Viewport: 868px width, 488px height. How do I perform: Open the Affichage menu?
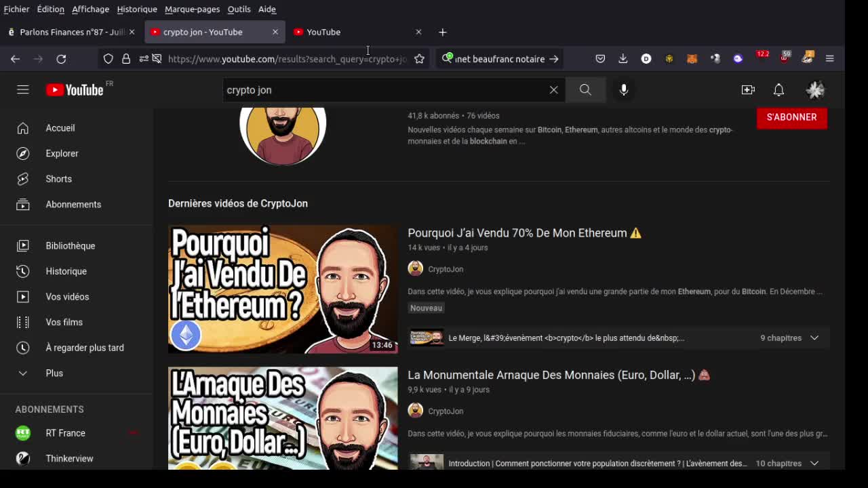tap(90, 9)
